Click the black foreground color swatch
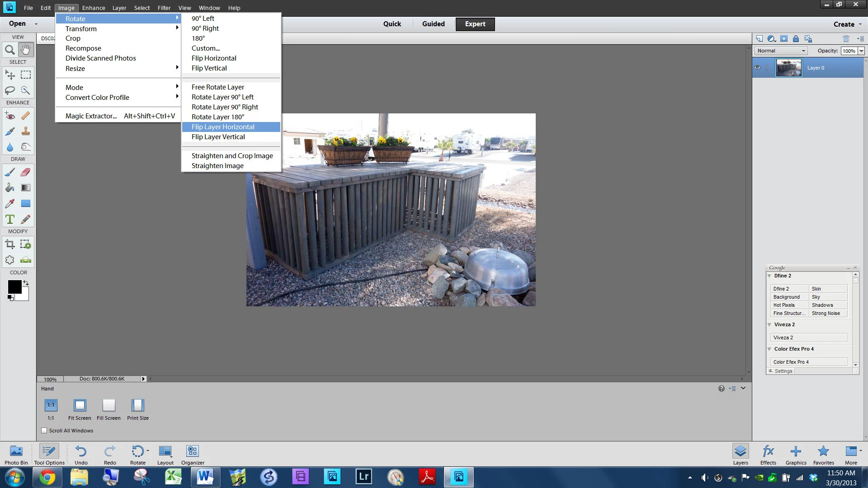Viewport: 868px width, 488px height. pos(14,286)
